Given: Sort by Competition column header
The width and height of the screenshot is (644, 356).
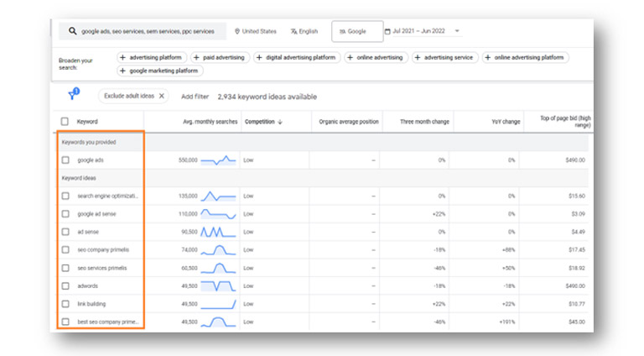Looking at the screenshot, I should click(x=260, y=122).
